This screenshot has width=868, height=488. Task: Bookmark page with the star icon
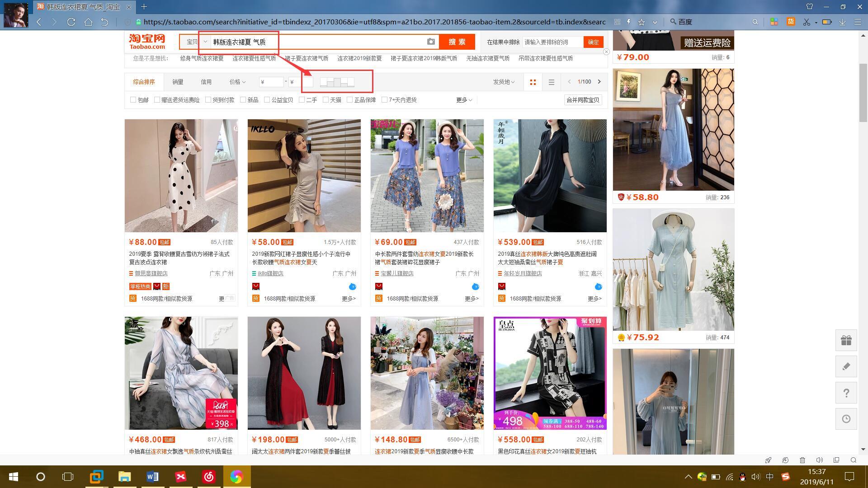tap(641, 22)
